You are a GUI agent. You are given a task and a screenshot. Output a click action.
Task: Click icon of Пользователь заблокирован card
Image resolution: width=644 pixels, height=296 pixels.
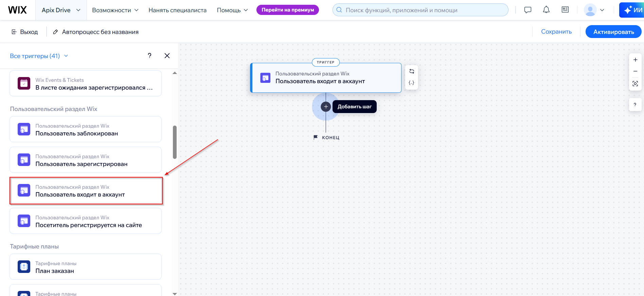(24, 129)
